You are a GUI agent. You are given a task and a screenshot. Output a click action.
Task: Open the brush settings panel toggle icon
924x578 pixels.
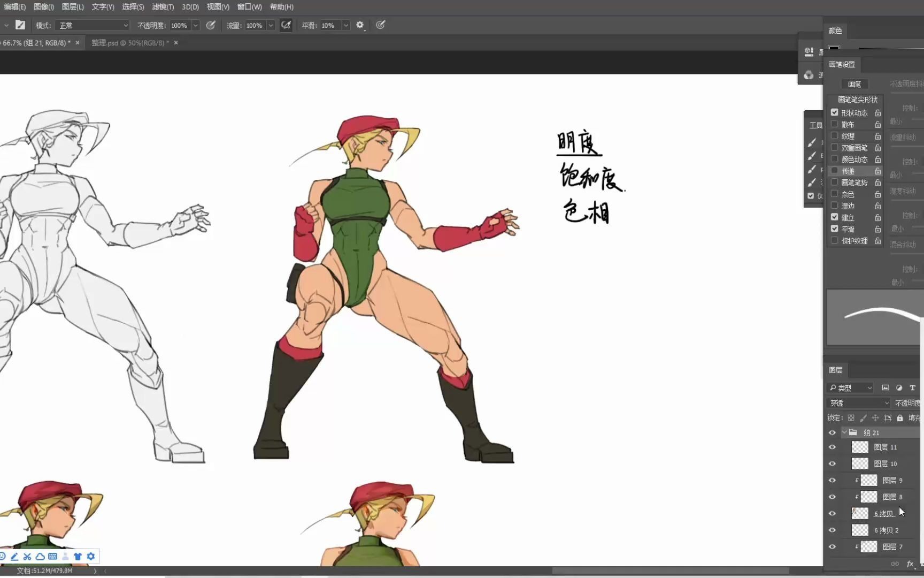coord(20,25)
